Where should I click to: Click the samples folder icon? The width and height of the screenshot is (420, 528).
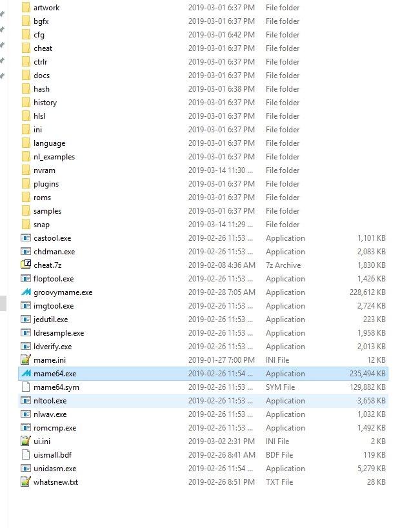[x=26, y=211]
